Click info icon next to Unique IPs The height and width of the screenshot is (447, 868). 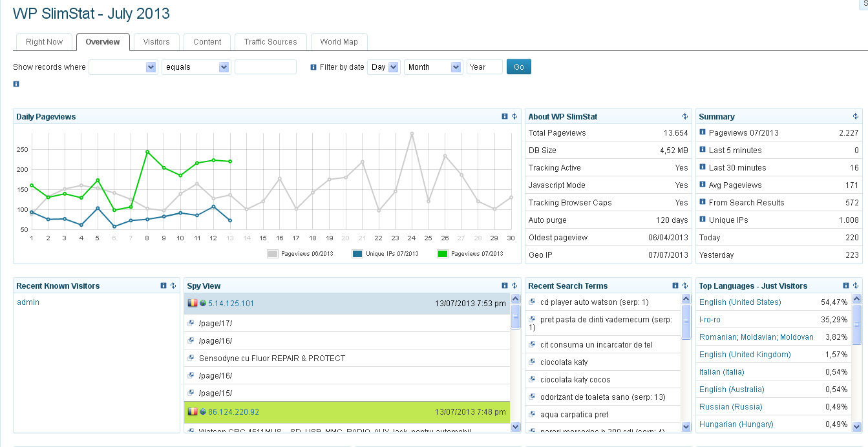click(703, 220)
